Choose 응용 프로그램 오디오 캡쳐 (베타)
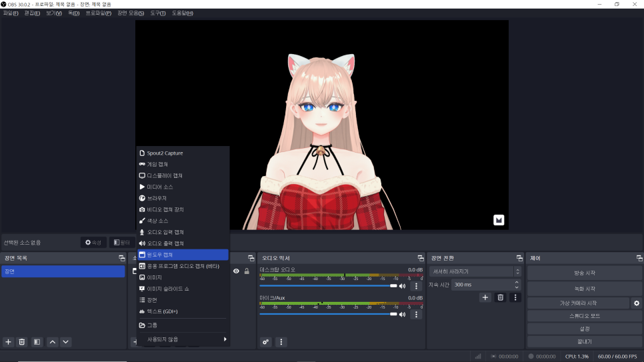 click(x=183, y=266)
